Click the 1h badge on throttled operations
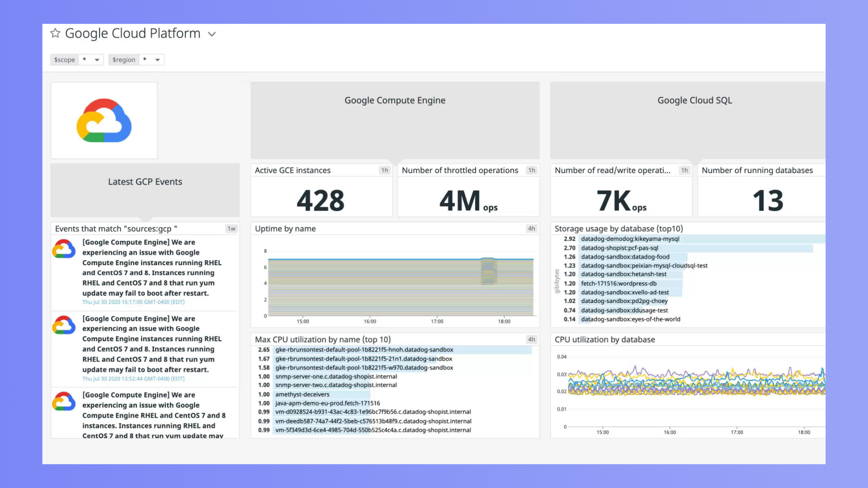This screenshot has width=868, height=488. (x=532, y=170)
